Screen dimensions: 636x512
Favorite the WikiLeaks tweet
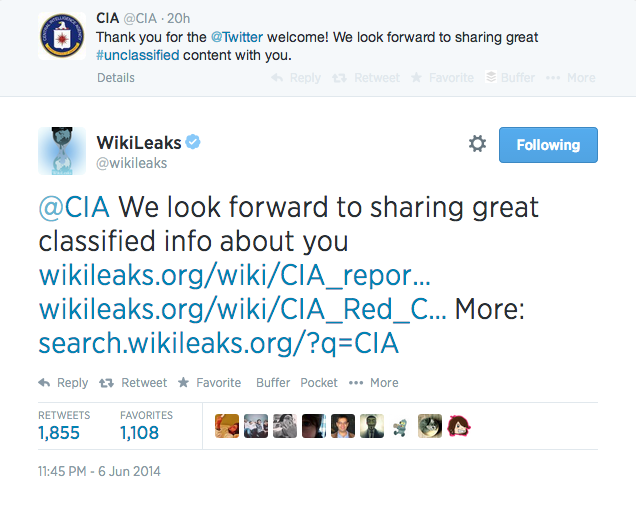[209, 382]
